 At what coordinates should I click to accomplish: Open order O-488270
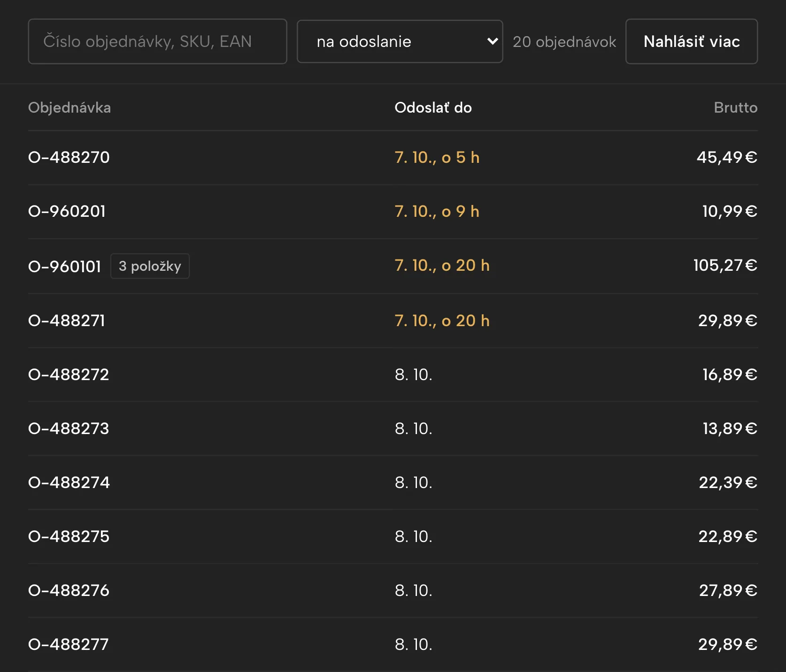(69, 157)
